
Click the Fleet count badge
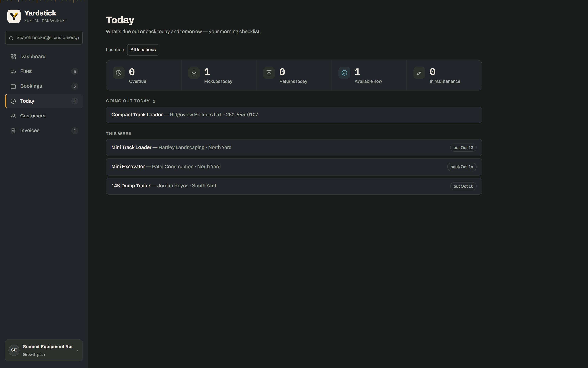[75, 72]
